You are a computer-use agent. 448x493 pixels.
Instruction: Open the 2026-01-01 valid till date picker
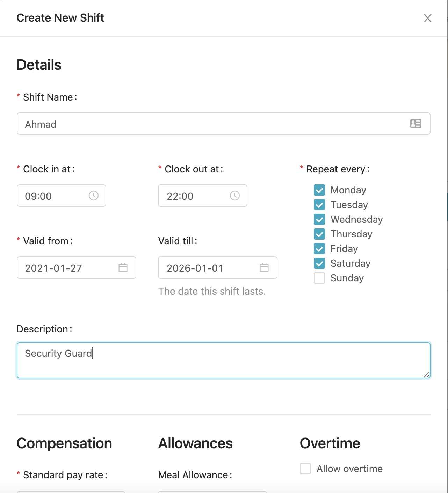pos(218,267)
